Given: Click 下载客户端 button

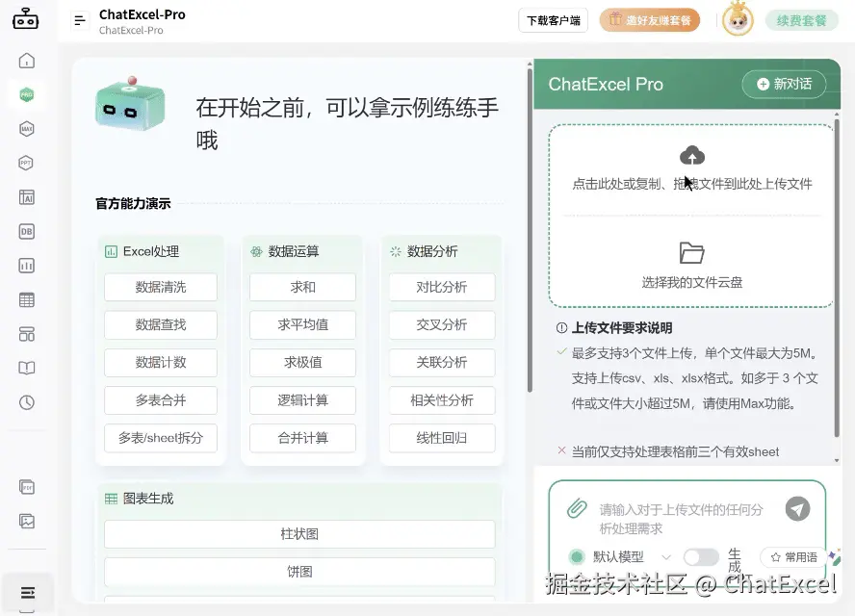Looking at the screenshot, I should (553, 21).
